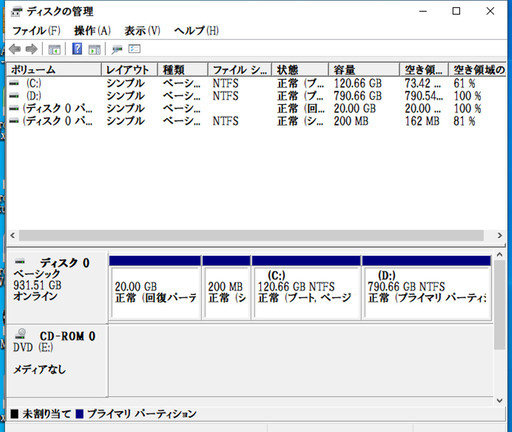Sort by 空き領域 column header
512x432 pixels.
(424, 70)
